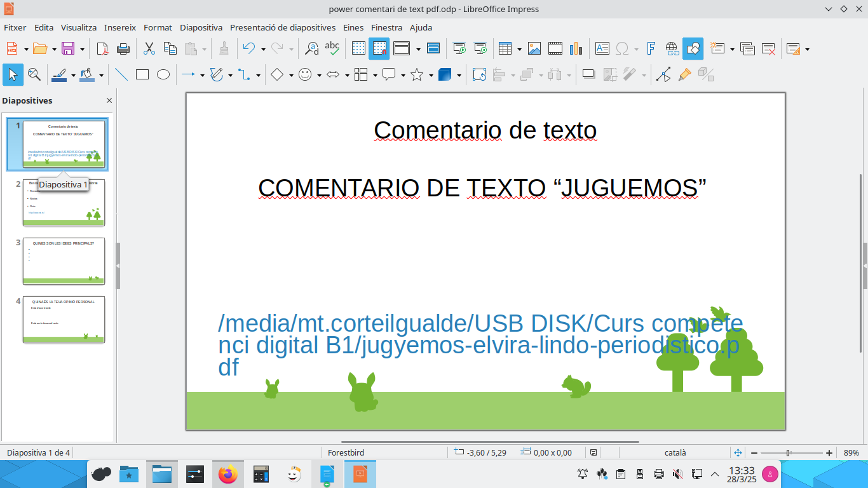Open the Diapositiva menu

point(201,27)
